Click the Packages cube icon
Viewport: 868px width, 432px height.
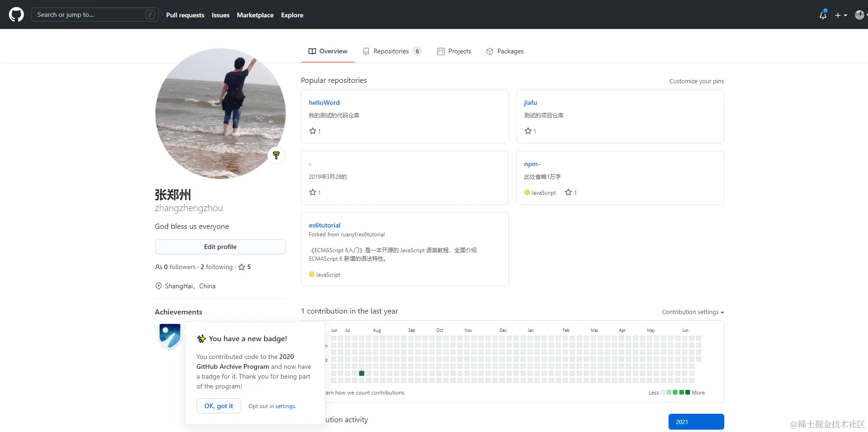coord(490,51)
